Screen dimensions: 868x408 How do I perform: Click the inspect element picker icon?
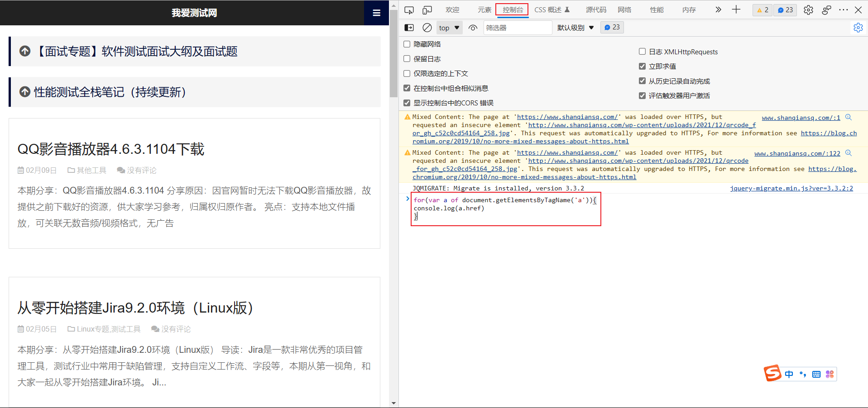pos(409,10)
